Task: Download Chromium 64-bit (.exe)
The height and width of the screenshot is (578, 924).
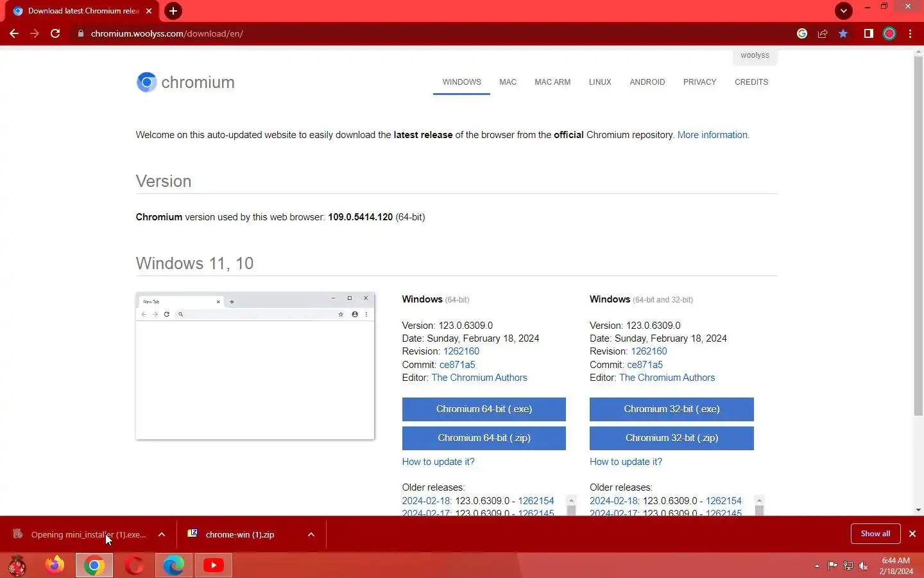Action: tap(484, 409)
